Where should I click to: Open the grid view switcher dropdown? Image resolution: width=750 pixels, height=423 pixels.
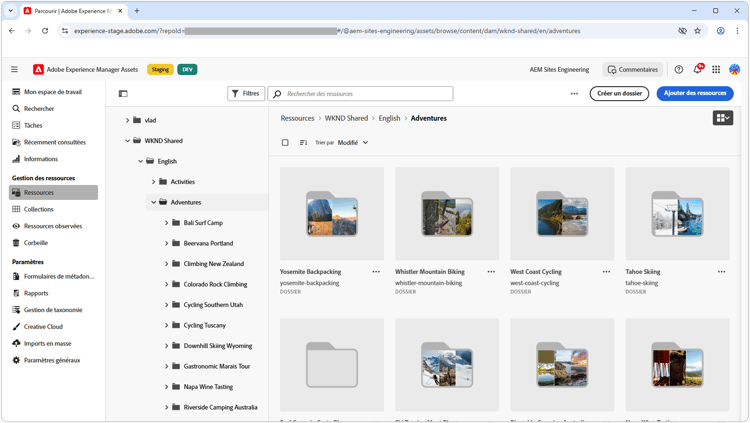point(722,118)
